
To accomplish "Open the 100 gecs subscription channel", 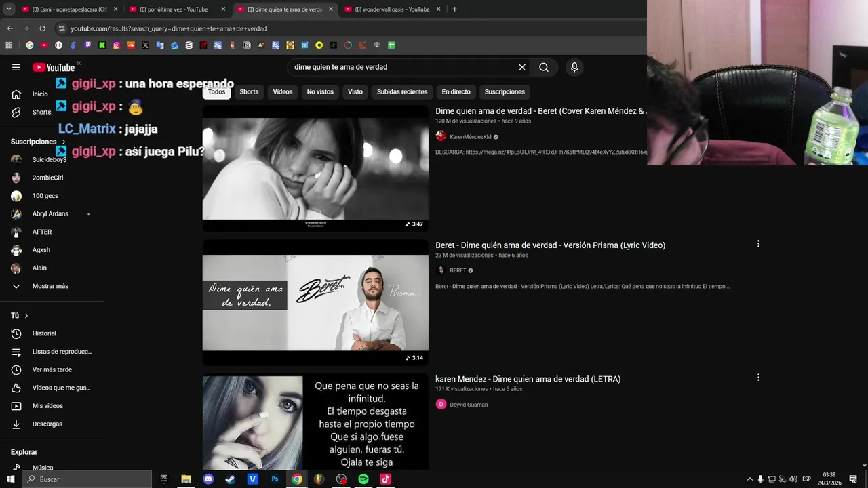I will 45,196.
